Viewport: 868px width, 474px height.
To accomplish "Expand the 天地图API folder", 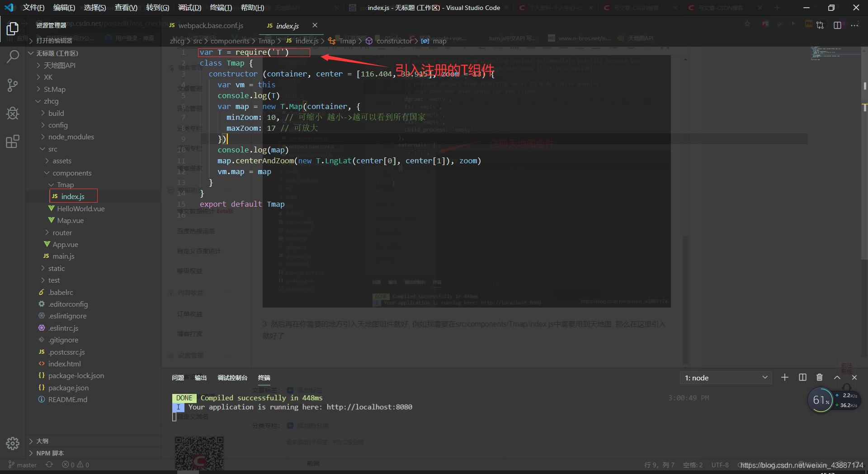I will tap(60, 65).
